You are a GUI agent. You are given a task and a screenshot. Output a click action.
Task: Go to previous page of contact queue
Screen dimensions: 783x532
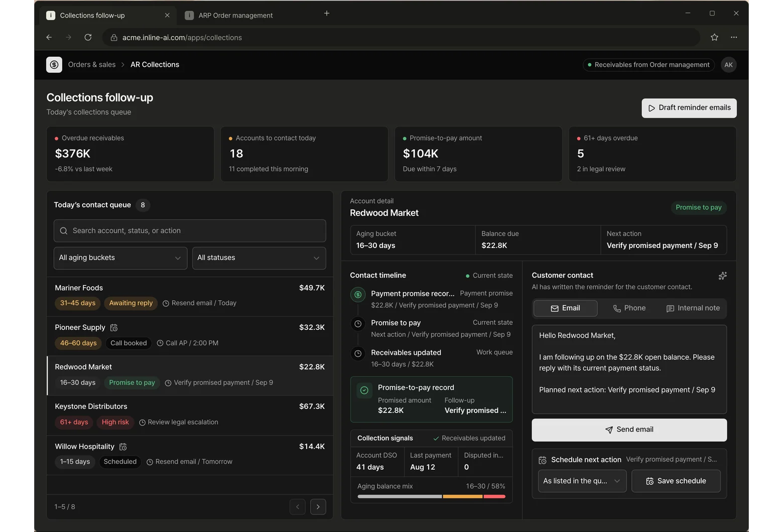(298, 507)
